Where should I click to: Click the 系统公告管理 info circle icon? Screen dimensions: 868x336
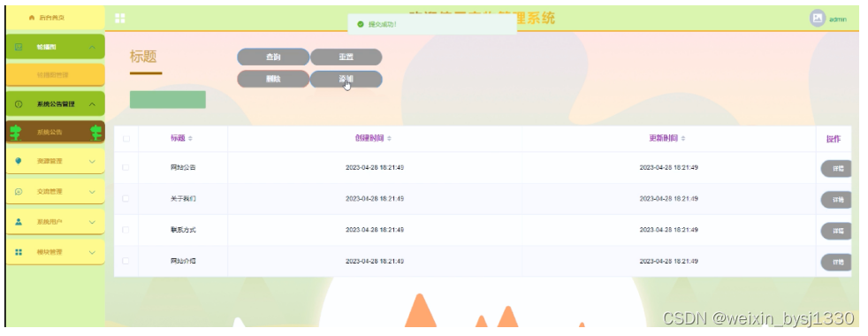click(19, 104)
